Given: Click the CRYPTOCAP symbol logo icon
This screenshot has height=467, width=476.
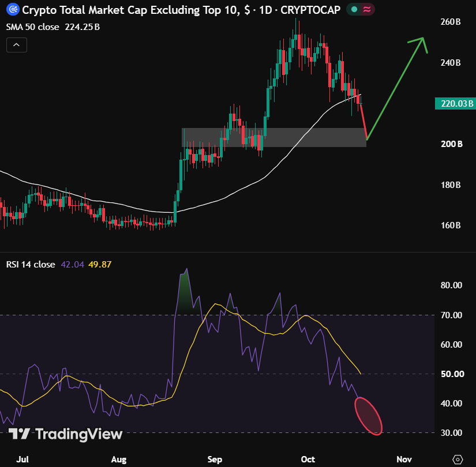Looking at the screenshot, I should 13,9.
